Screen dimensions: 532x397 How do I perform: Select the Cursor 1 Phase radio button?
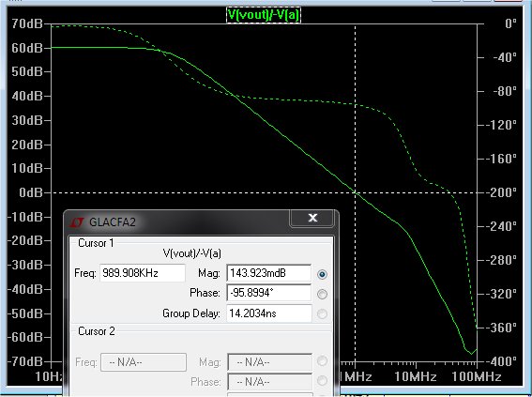click(x=322, y=294)
